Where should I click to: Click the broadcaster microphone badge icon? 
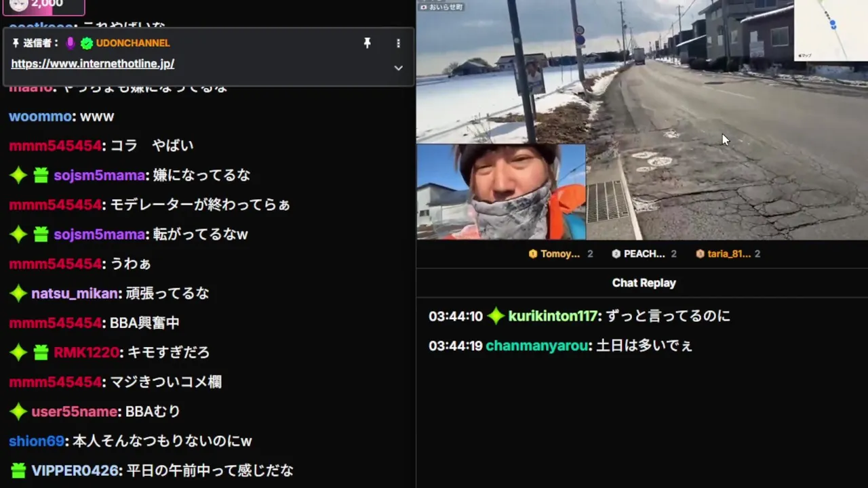pyautogui.click(x=71, y=43)
